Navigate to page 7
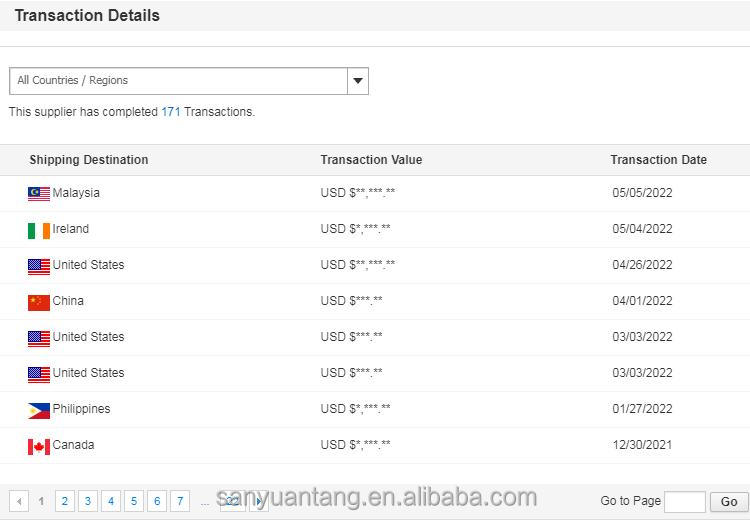This screenshot has height=520, width=750. click(x=179, y=501)
